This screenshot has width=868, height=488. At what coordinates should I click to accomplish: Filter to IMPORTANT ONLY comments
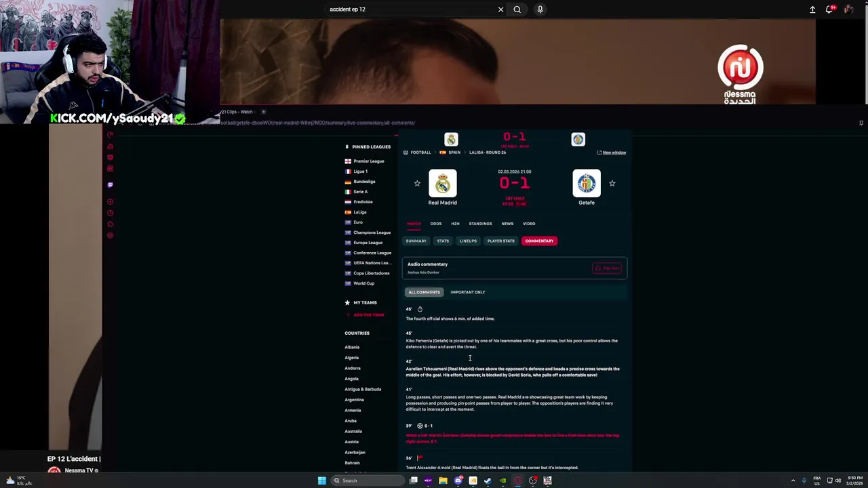[468, 292]
